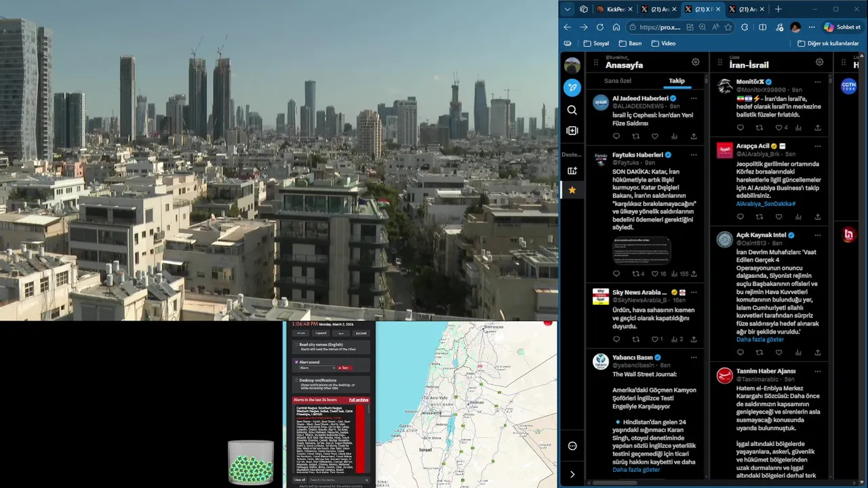Refresh the browser page
Screen dimensions: 868x488
(x=599, y=27)
